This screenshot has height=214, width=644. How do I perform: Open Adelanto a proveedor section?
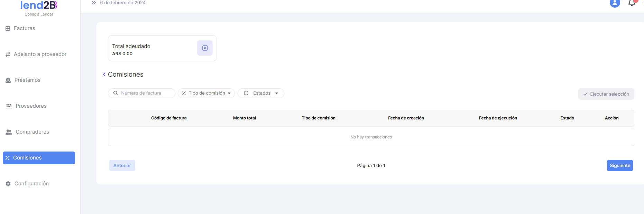click(40, 54)
